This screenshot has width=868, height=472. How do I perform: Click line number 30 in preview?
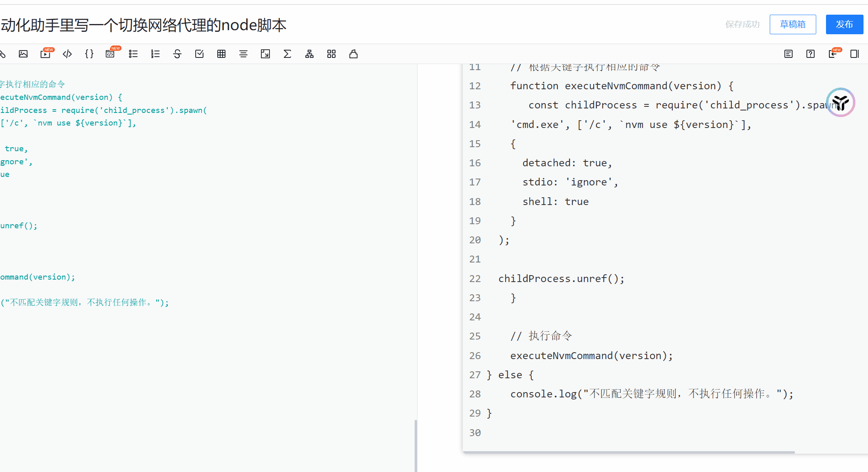[475, 433]
